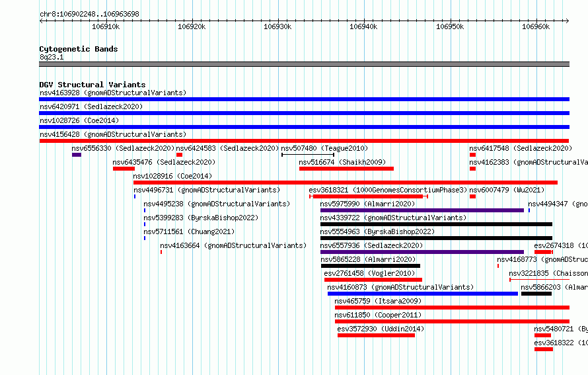The height and width of the screenshot is (375, 588).
Task: Click the nsv4495238 gnomADStructuralVariants label
Action: click(217, 204)
